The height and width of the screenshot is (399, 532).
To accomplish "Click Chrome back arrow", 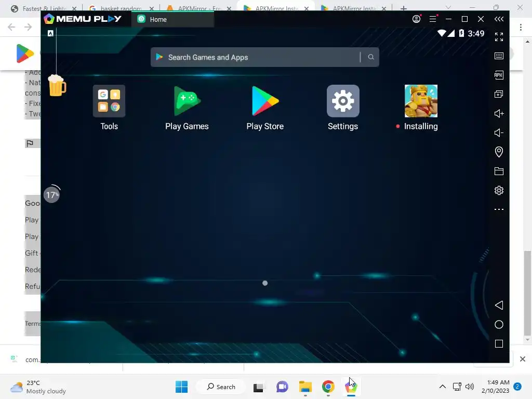I will click(x=11, y=27).
